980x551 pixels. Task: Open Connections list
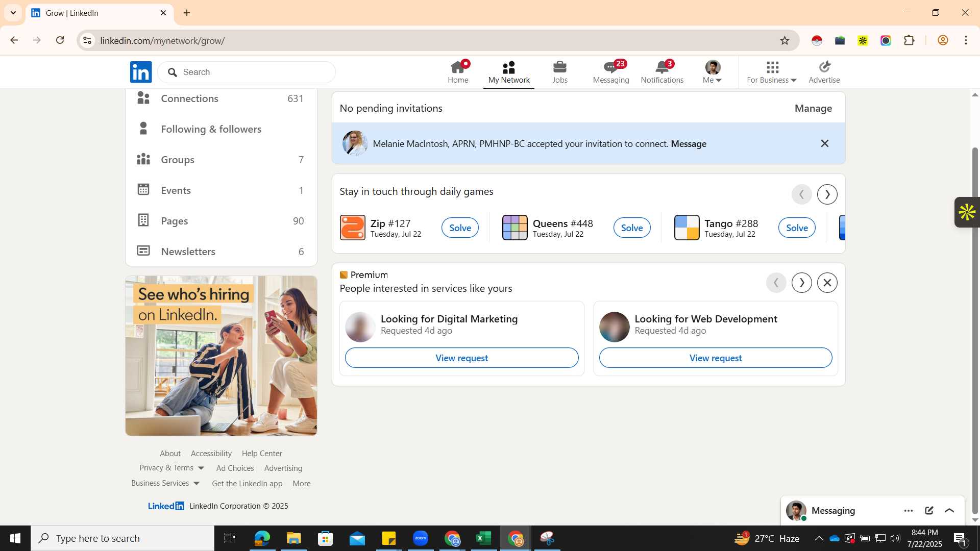pyautogui.click(x=221, y=98)
